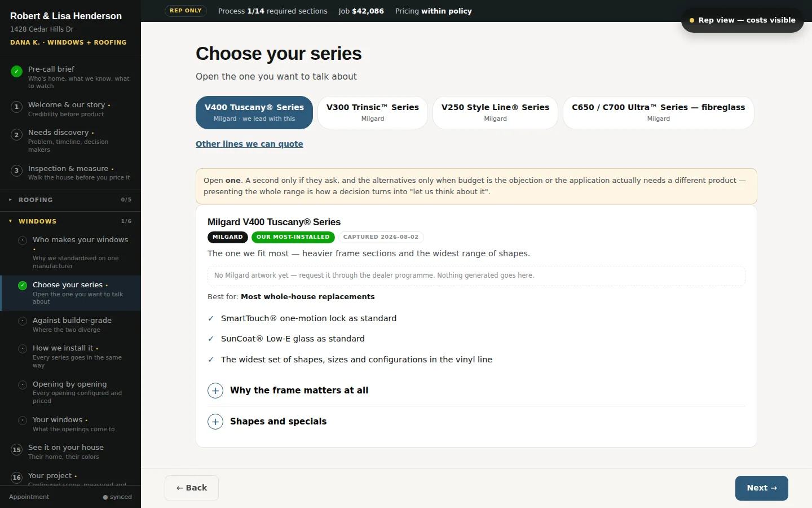Open Who makes your windows step
The image size is (812, 508).
pyautogui.click(x=70, y=252)
